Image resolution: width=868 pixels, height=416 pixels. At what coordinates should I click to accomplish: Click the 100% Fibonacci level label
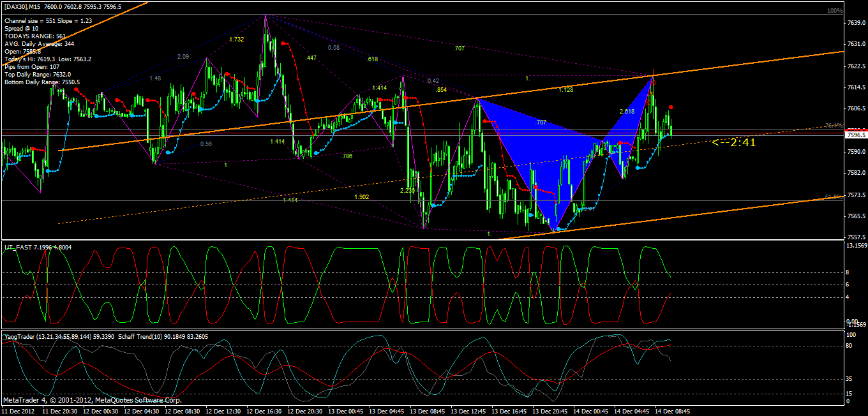[x=835, y=11]
